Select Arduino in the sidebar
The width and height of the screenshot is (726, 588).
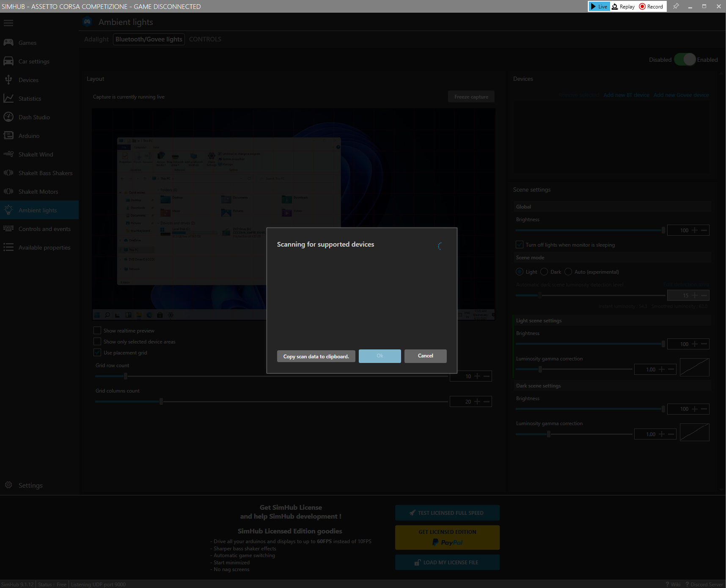point(28,135)
